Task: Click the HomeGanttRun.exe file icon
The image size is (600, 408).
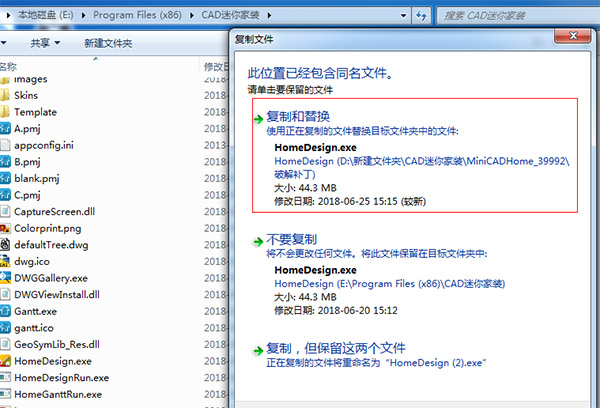Action: coord(5,394)
